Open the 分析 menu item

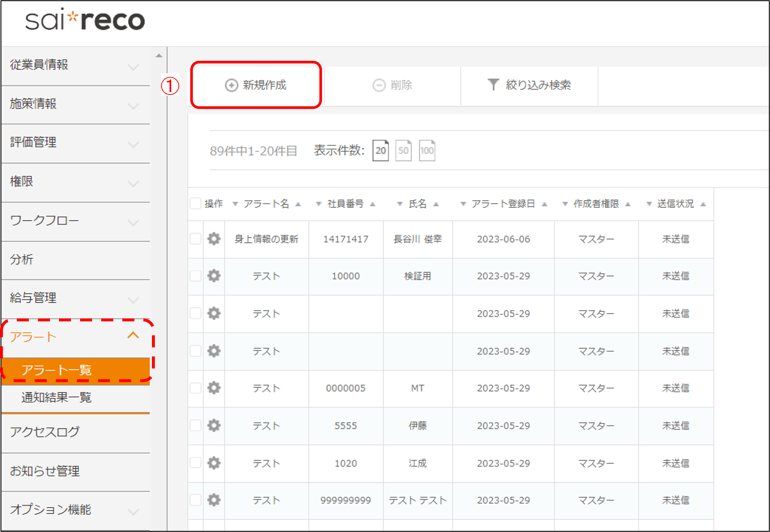(x=76, y=260)
